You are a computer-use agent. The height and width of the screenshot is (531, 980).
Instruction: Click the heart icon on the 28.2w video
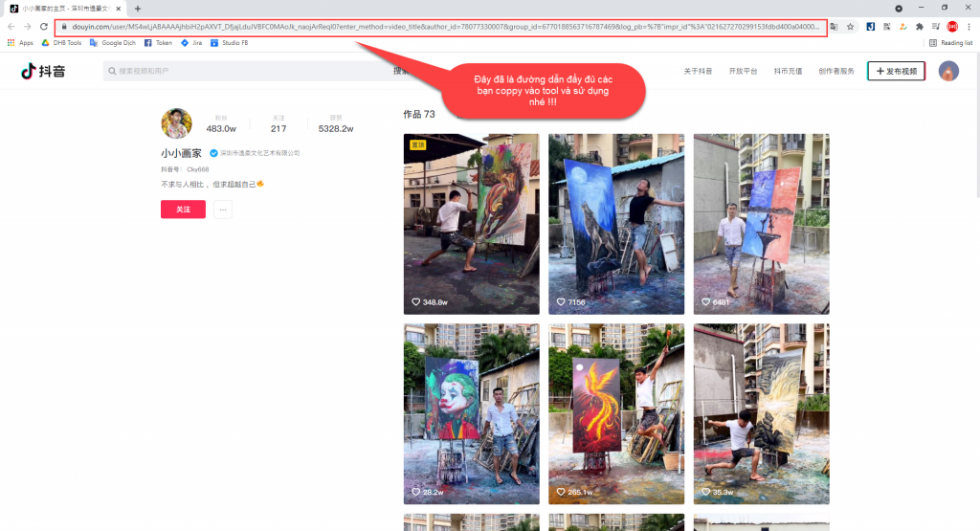415,492
